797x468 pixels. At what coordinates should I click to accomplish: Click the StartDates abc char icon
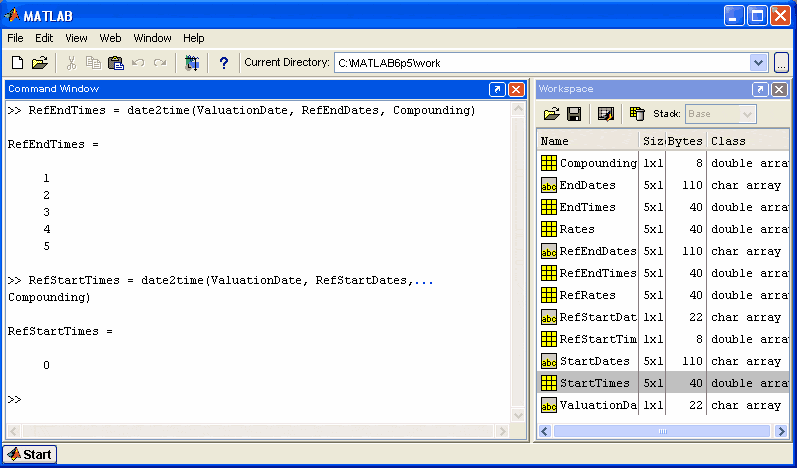pos(549,361)
